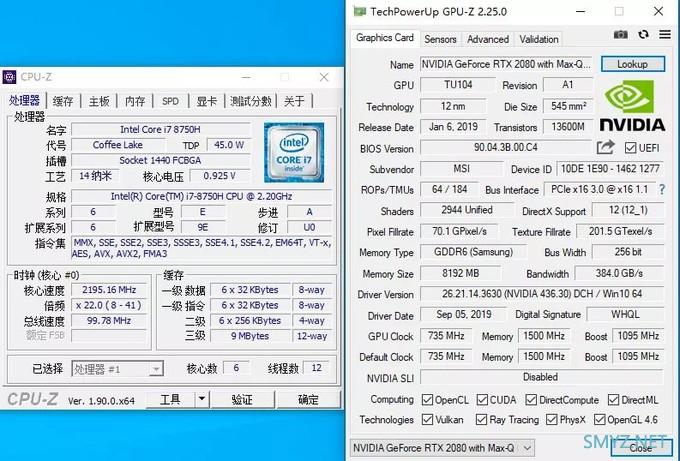Viewport: 680px width, 461px height.
Task: Open the GPU selection dropdown in GPU-Z
Action: pyautogui.click(x=442, y=448)
